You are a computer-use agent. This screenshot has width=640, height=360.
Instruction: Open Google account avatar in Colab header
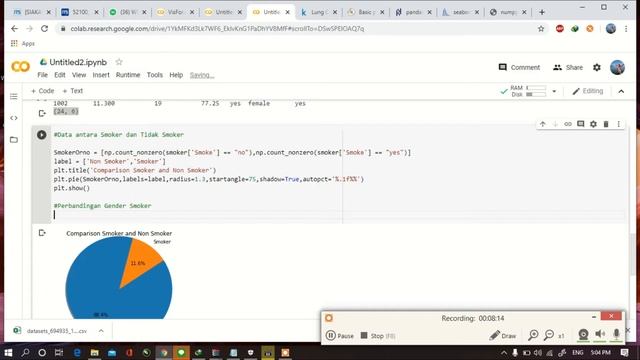click(x=617, y=67)
